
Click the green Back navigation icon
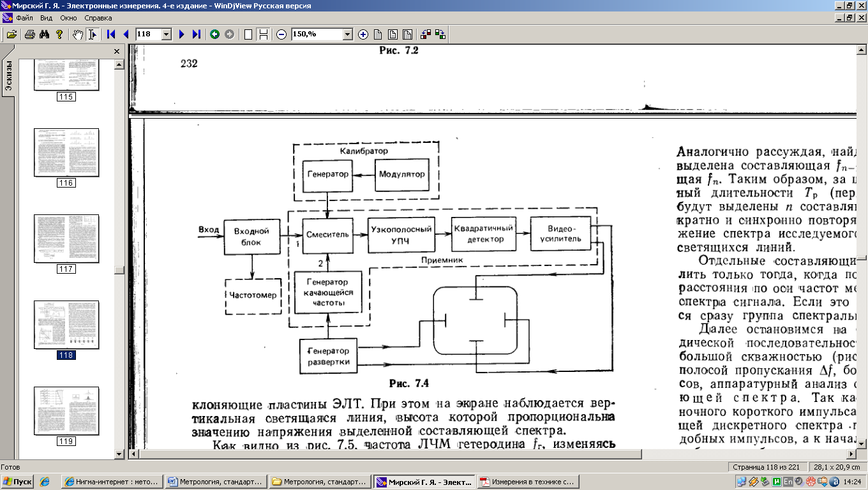tap(215, 34)
